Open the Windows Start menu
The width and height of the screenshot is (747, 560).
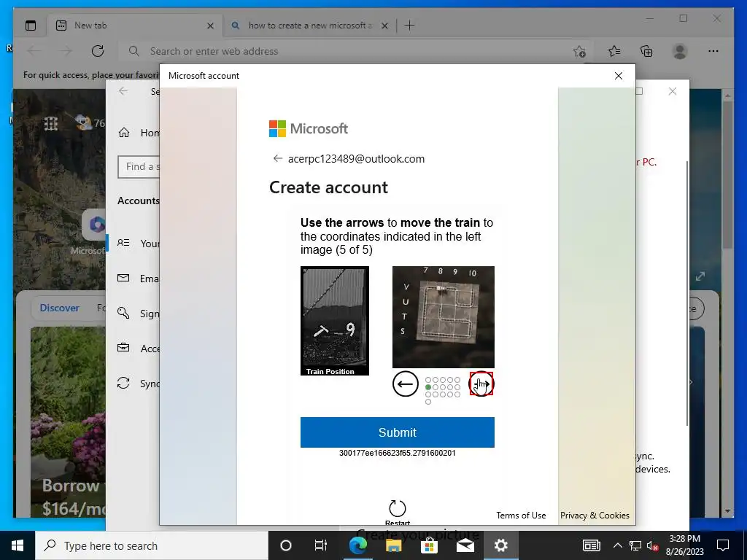click(18, 545)
